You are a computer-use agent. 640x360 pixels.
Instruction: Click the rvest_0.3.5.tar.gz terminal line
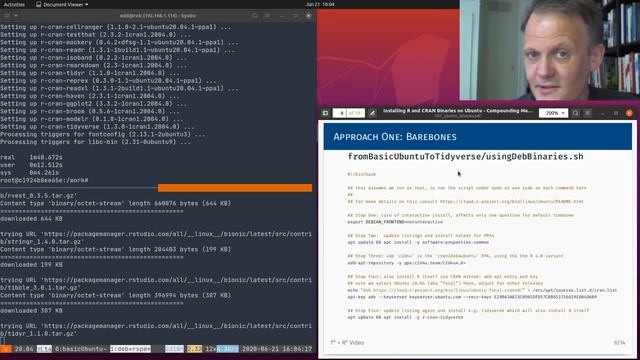pos(39,196)
